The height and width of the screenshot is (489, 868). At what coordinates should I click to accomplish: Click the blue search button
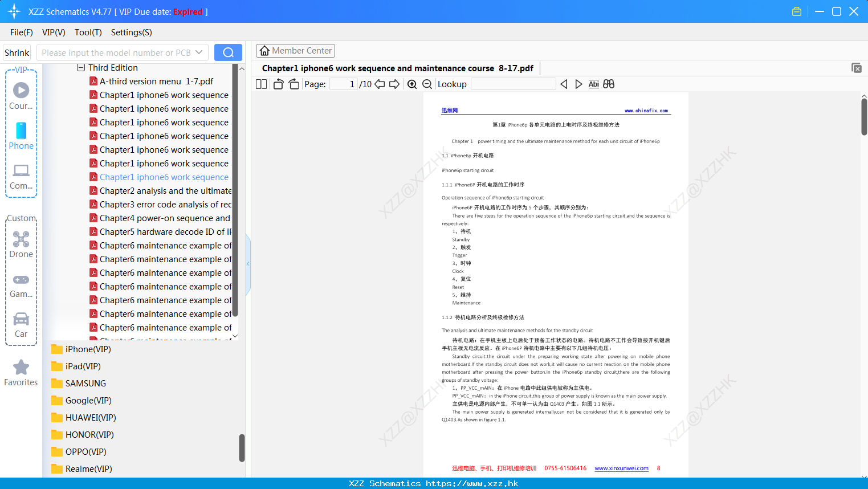(228, 52)
